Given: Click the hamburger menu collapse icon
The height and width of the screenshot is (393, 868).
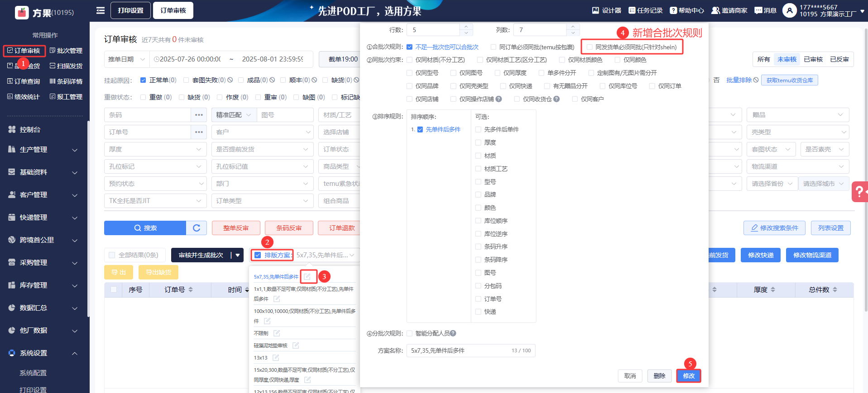Looking at the screenshot, I should click(x=101, y=10).
